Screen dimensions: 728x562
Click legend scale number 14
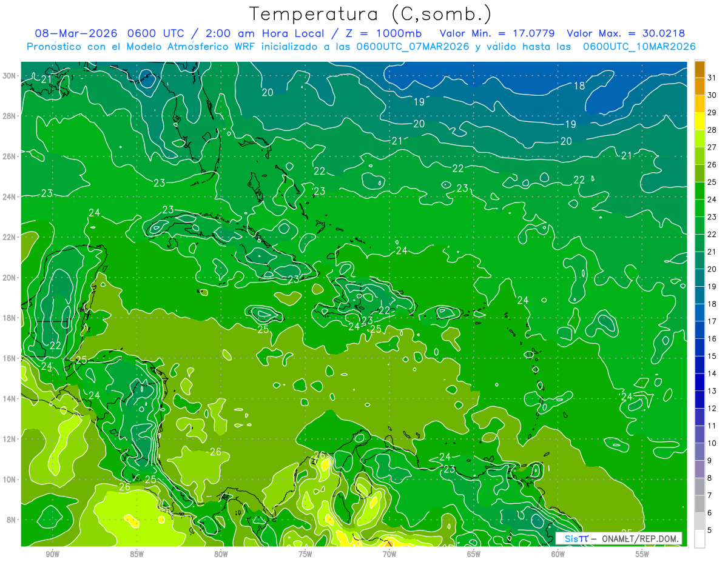coord(712,373)
